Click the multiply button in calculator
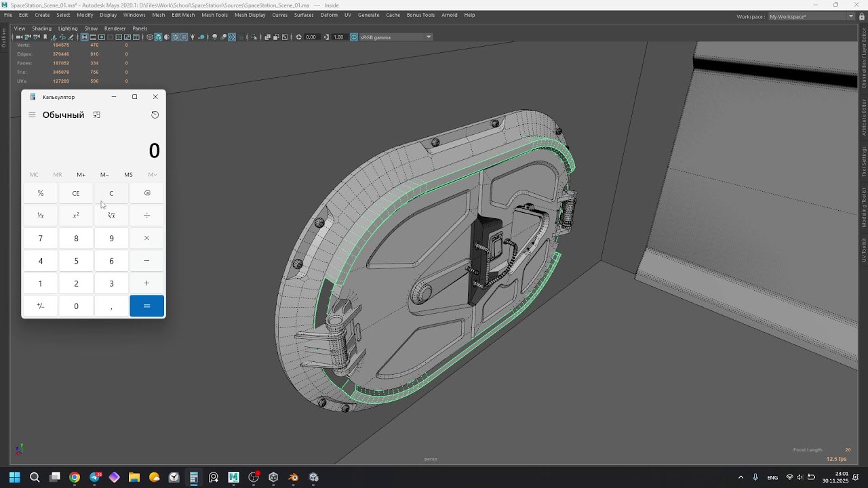 (x=147, y=238)
